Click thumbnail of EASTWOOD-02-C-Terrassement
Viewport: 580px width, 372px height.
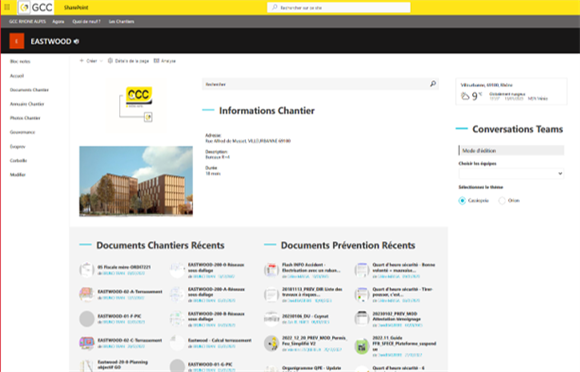[x=87, y=343]
